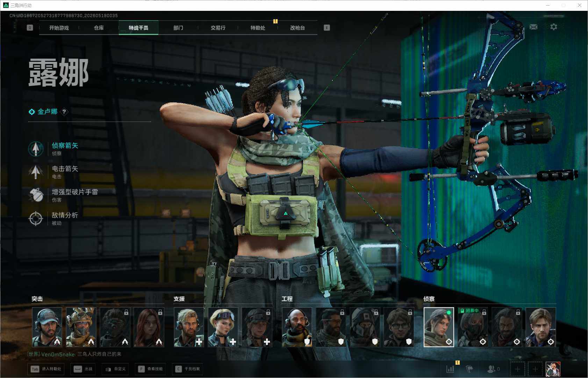Click the 增强型破片手雷 skill name
Viewport: 588px width, 378px height.
(75, 192)
